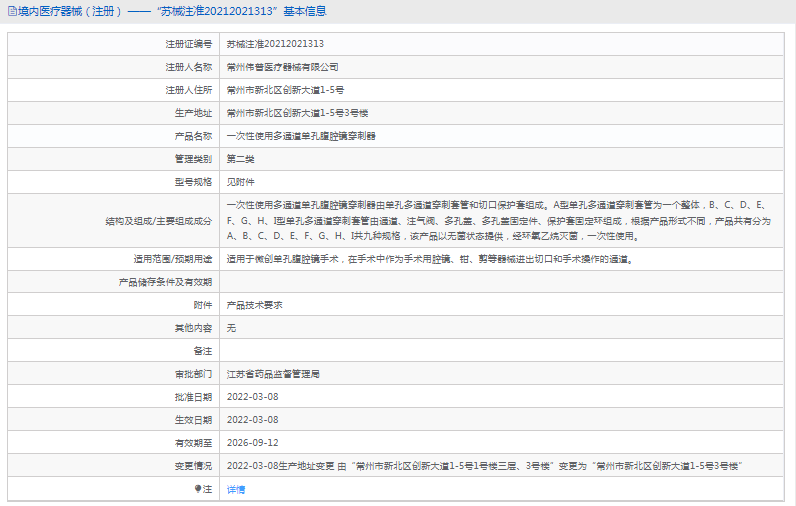This screenshot has height=506, width=796.
Task: Click the 注册人名称 row label
Action: [x=188, y=67]
